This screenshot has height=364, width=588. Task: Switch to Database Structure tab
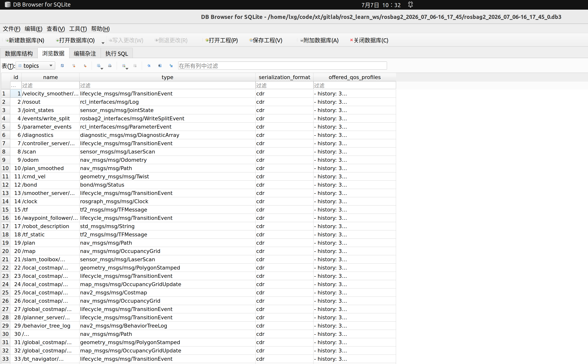click(x=19, y=53)
